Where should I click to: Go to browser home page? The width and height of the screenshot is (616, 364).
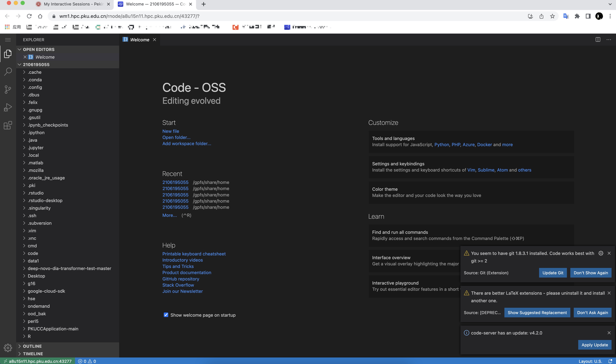[40, 16]
